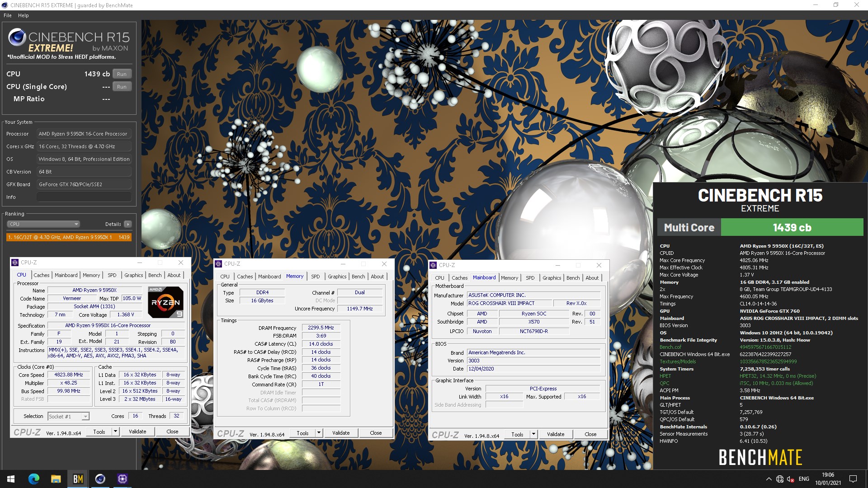Open Bench tab in first CPU-Z window

pos(155,275)
